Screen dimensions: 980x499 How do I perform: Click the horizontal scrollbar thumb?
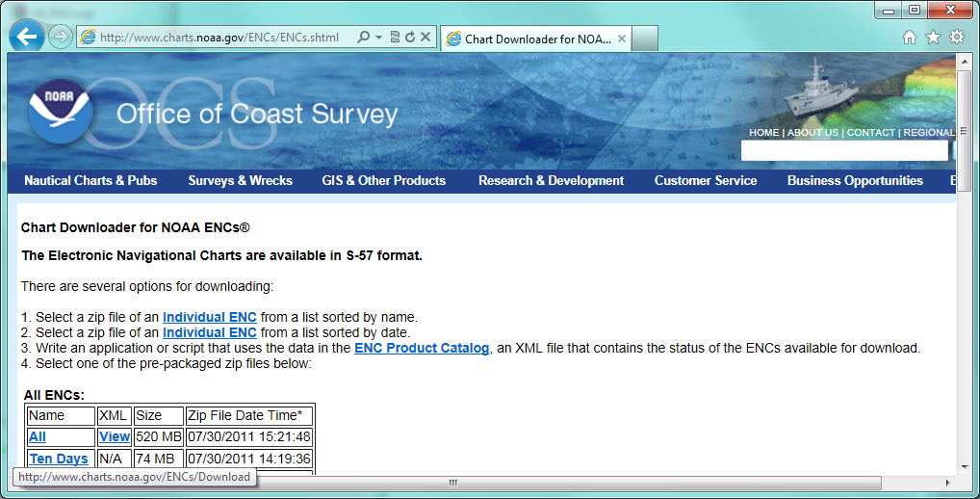[x=453, y=483]
